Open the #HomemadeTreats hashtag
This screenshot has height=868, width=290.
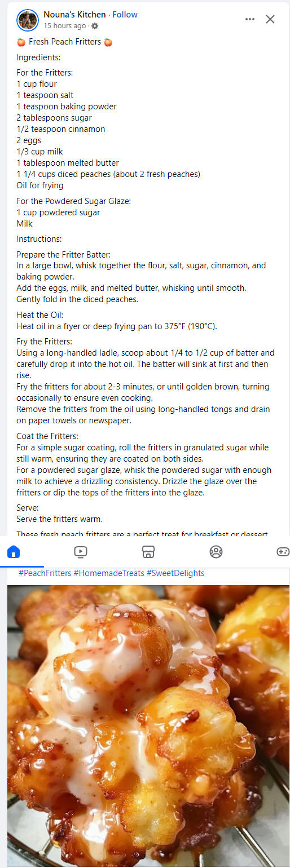109,573
